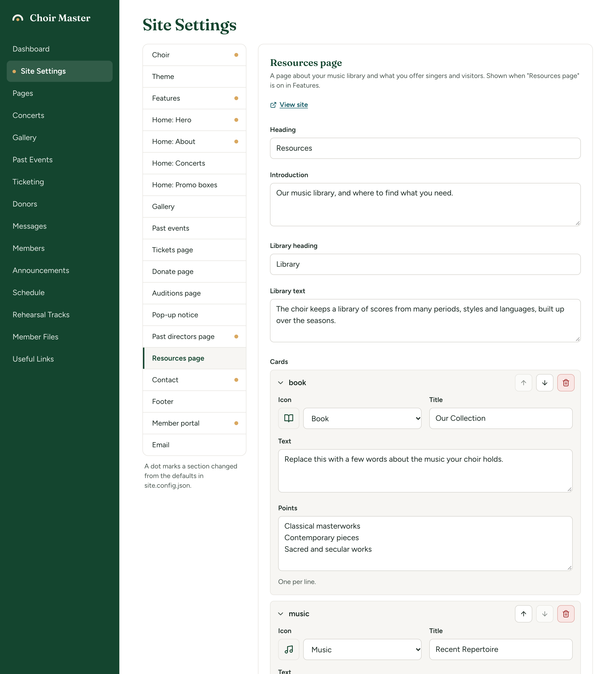Select the Past events settings section
616x674 pixels.
click(x=194, y=228)
